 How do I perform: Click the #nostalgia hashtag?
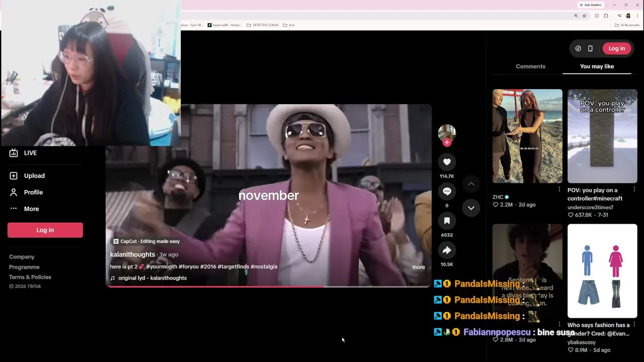point(264,266)
